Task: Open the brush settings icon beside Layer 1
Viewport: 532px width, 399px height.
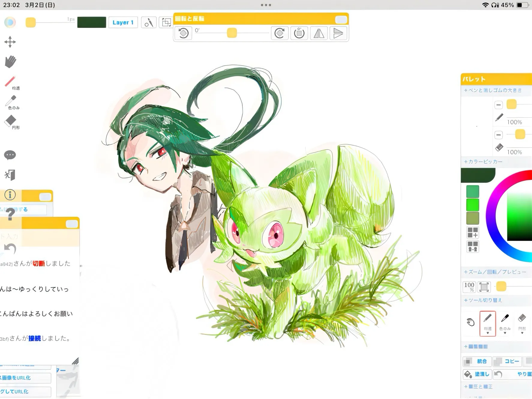Action: click(149, 23)
